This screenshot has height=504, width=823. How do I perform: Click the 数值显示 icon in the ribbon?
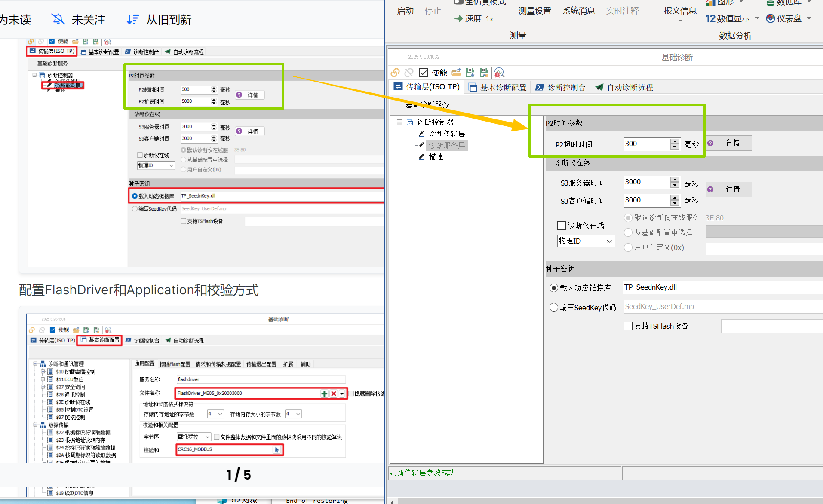(x=711, y=18)
